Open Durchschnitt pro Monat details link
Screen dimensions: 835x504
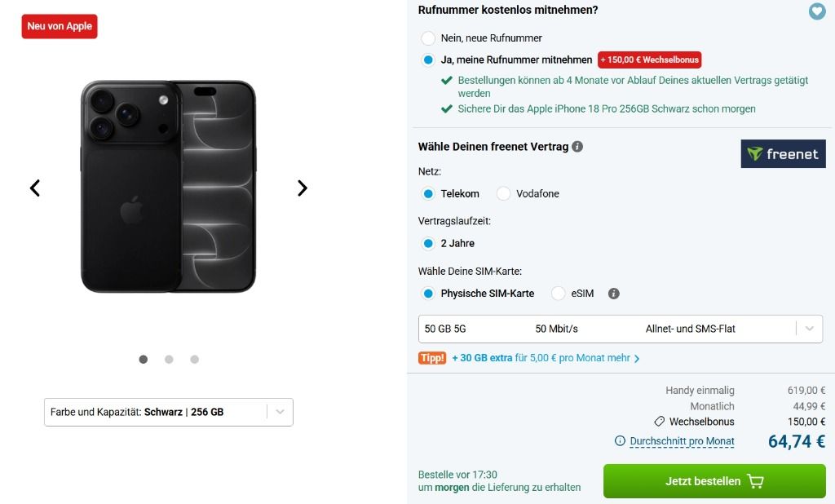[x=682, y=441]
